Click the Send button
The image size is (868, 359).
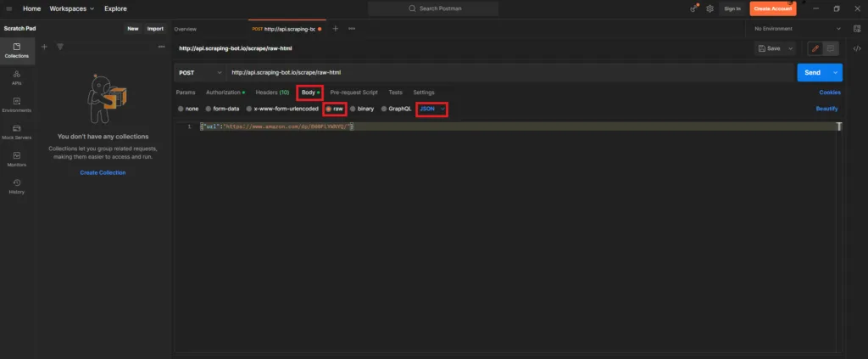coord(812,72)
